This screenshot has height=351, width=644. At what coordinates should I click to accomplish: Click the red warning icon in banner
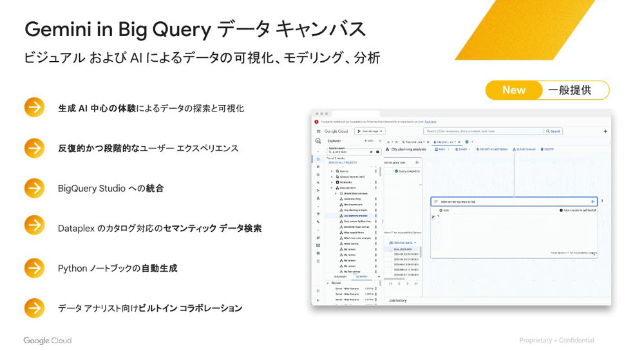tap(317, 122)
